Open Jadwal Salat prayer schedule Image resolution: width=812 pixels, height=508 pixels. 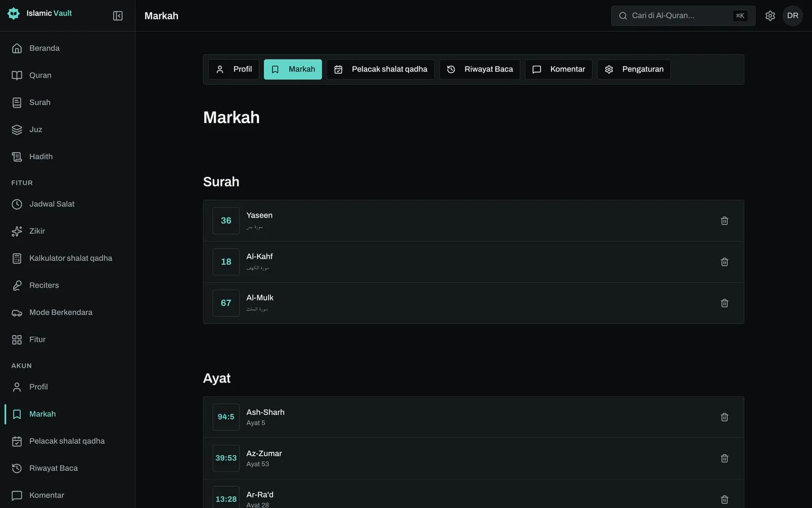tap(67, 204)
